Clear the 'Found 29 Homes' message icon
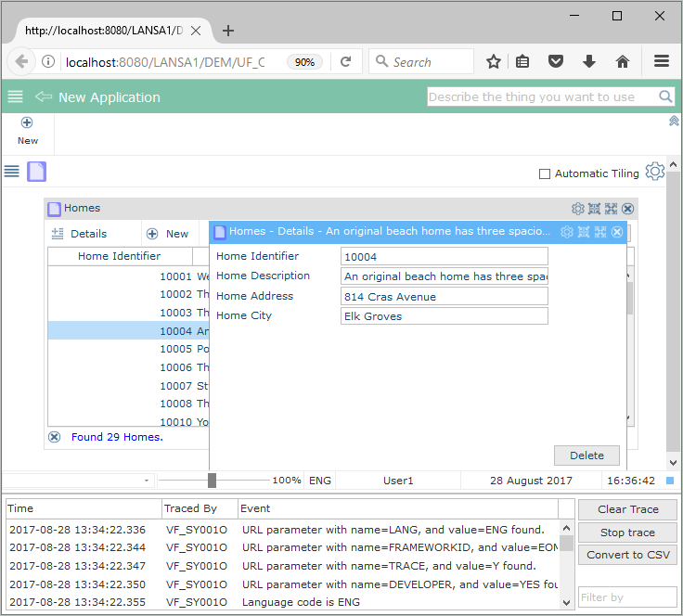The image size is (683, 616). coord(55,437)
